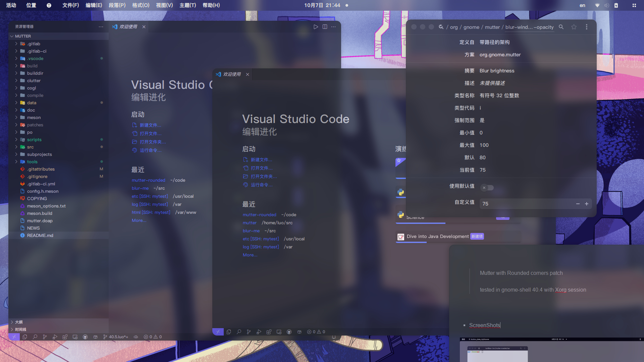Viewport: 644px width, 362px height.
Task: Open Search icon in back window status bar
Action: [35, 337]
